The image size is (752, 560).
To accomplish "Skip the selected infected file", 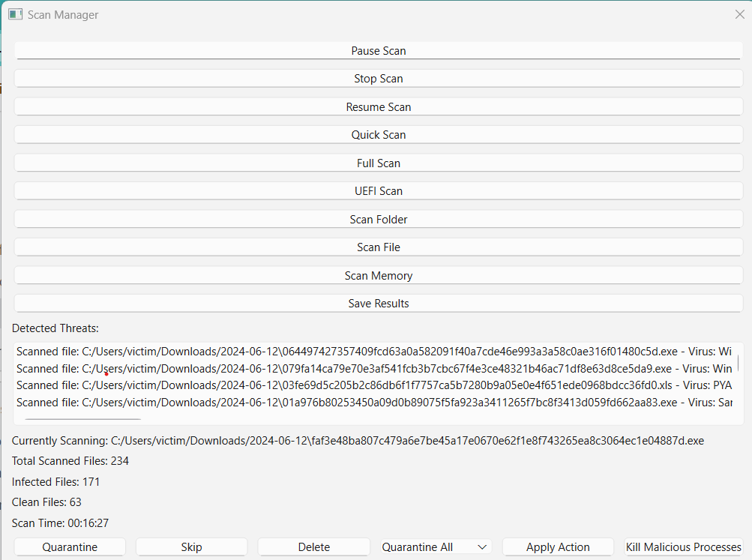I will pyautogui.click(x=191, y=547).
